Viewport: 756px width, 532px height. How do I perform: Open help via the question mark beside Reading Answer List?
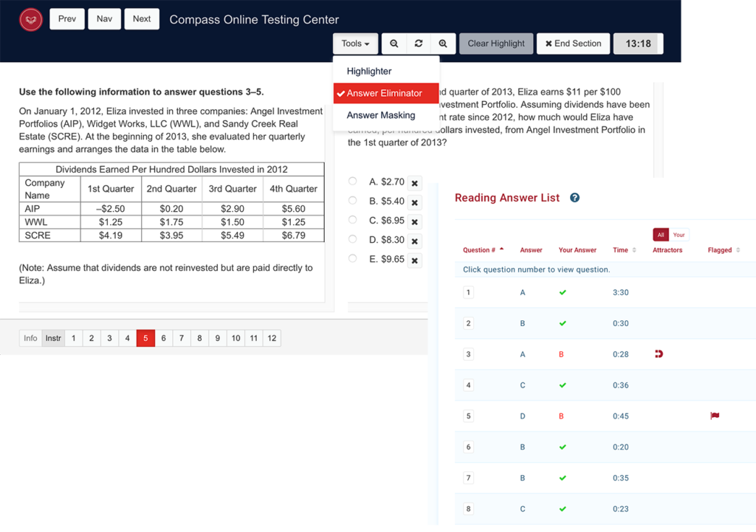pyautogui.click(x=574, y=198)
